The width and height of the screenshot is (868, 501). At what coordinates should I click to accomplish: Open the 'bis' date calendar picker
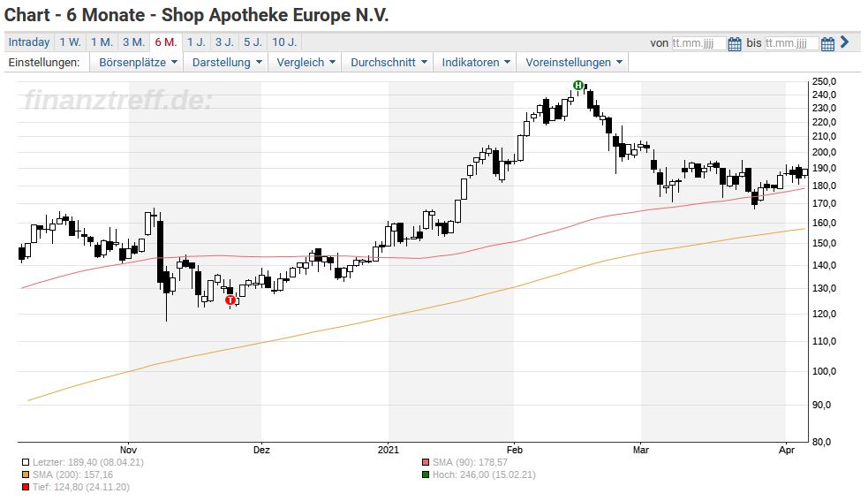point(827,44)
